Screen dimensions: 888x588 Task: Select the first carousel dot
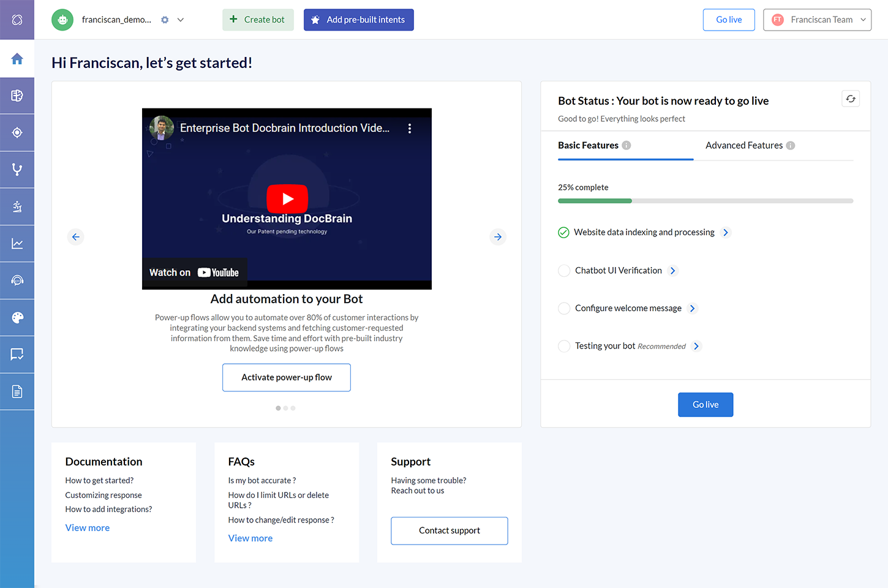(278, 408)
